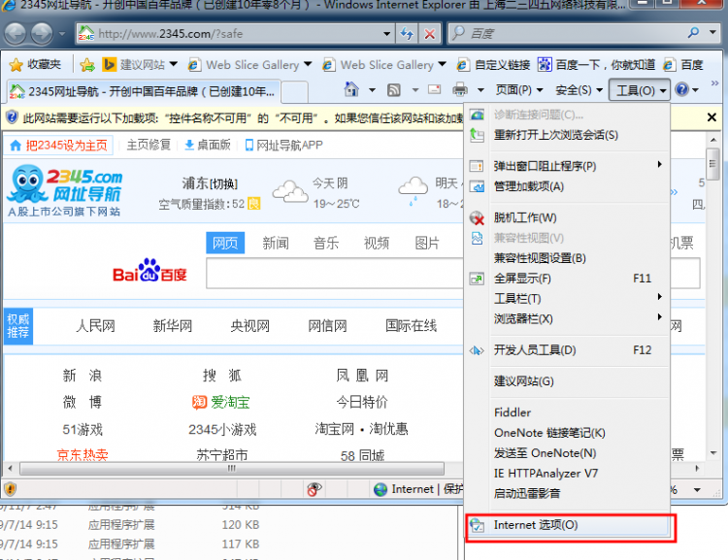Viewport: 728px width, 560px height.
Task: Select the 音乐 search category tab
Action: [x=326, y=243]
